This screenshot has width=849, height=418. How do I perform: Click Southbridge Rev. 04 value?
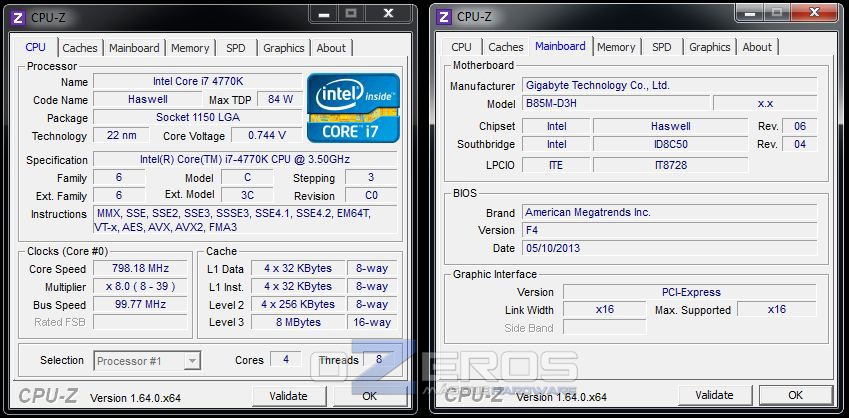click(800, 144)
